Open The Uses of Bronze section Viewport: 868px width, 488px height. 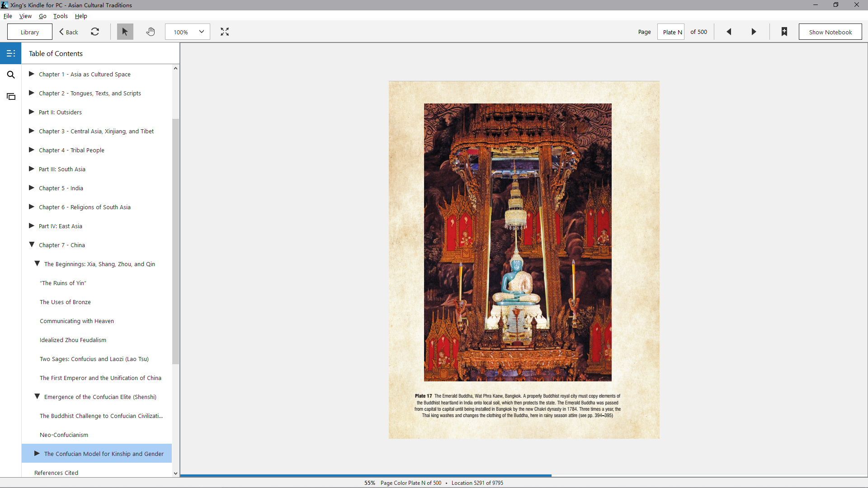[x=65, y=302]
